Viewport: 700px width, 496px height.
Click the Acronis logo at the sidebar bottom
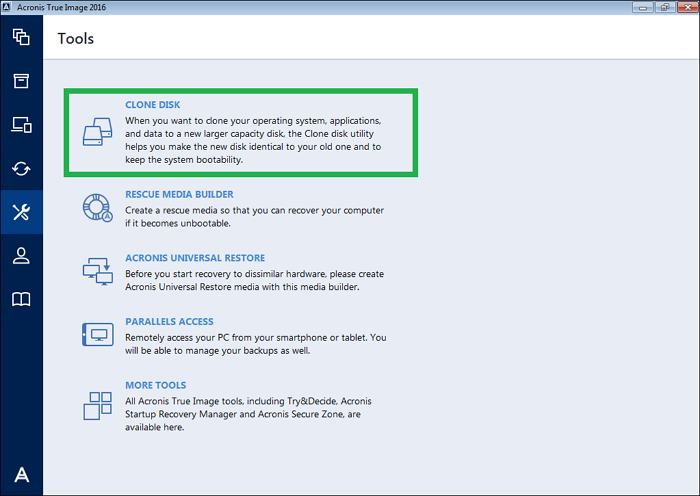(21, 475)
